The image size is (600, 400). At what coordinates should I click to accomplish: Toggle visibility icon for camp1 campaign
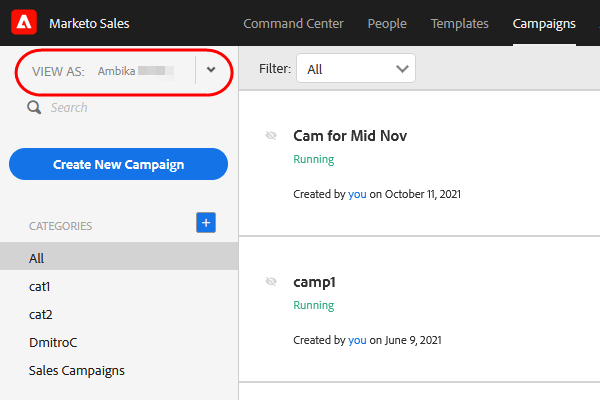(270, 282)
